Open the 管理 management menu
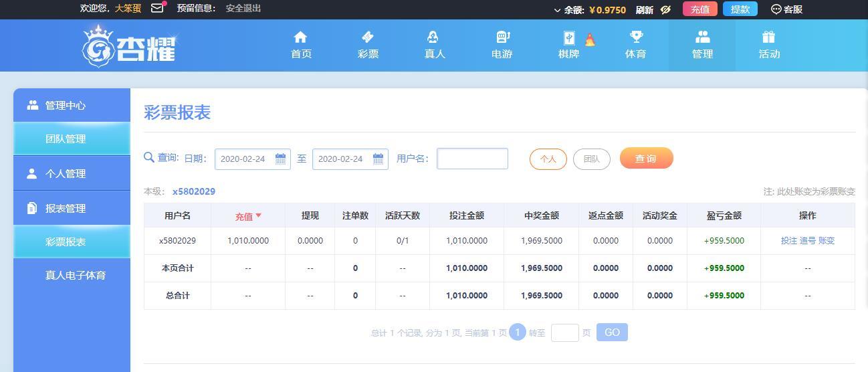Image resolution: width=868 pixels, height=372 pixels. (x=702, y=45)
